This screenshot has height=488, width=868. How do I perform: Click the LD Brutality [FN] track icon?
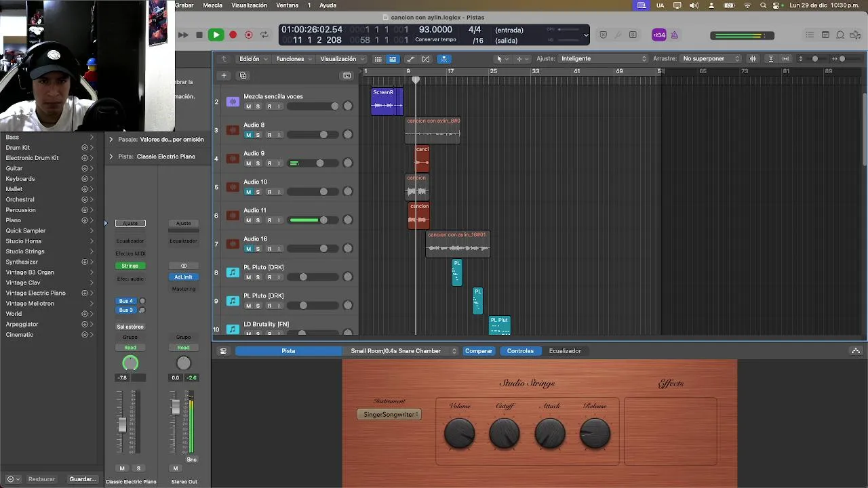pos(233,329)
